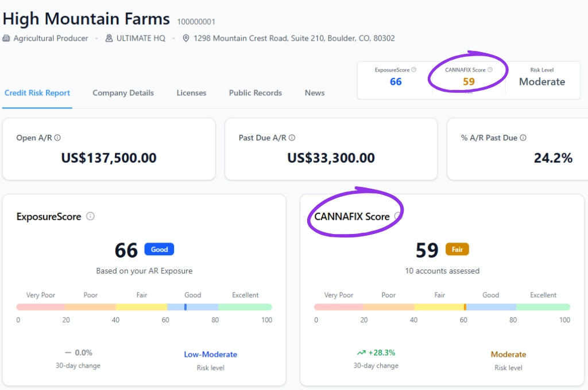588x390 pixels.
Task: Click the header score value 66
Action: pyautogui.click(x=396, y=81)
